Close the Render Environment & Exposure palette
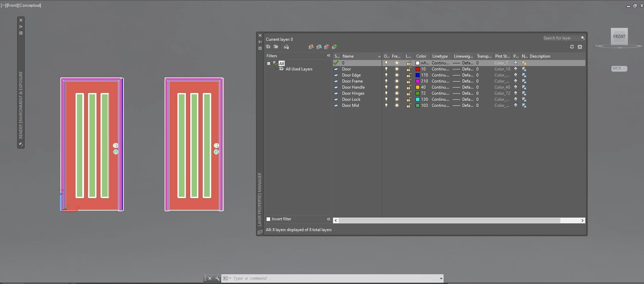The image size is (644, 284). pyautogui.click(x=21, y=20)
